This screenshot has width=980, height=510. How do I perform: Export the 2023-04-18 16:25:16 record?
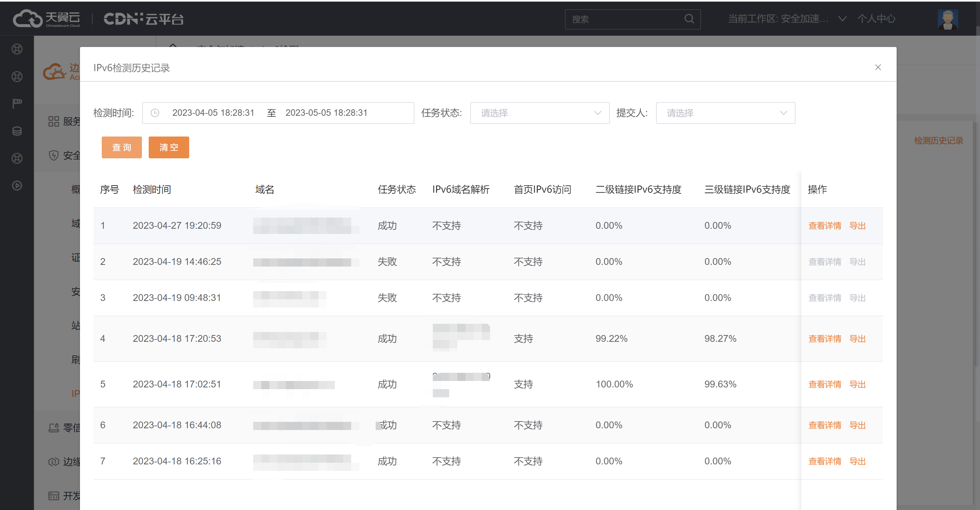(857, 461)
